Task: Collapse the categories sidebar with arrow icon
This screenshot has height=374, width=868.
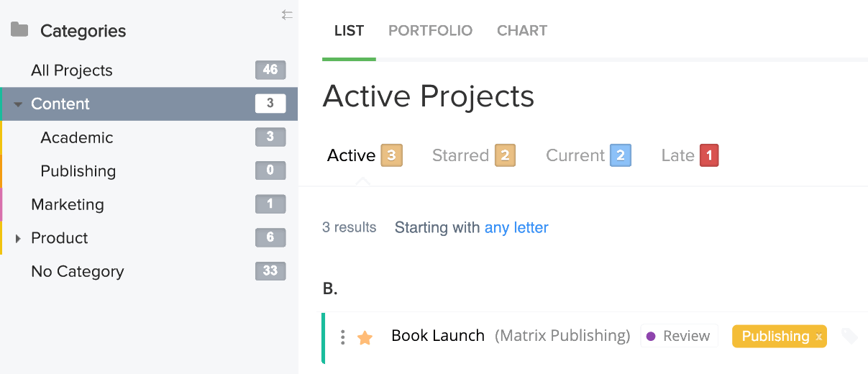Action: (x=287, y=14)
